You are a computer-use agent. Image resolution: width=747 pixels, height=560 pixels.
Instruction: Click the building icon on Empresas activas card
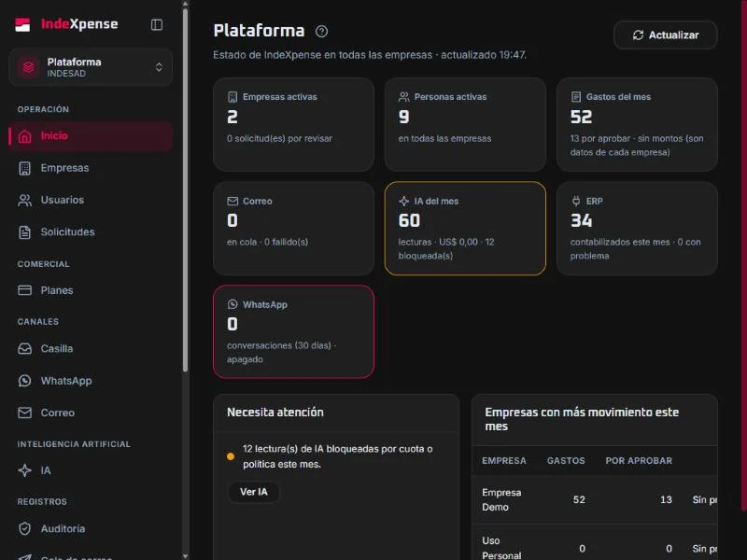pos(233,97)
